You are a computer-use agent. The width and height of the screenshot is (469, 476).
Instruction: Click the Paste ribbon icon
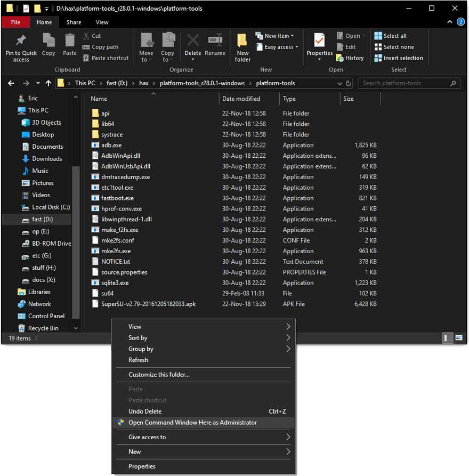coord(70,45)
